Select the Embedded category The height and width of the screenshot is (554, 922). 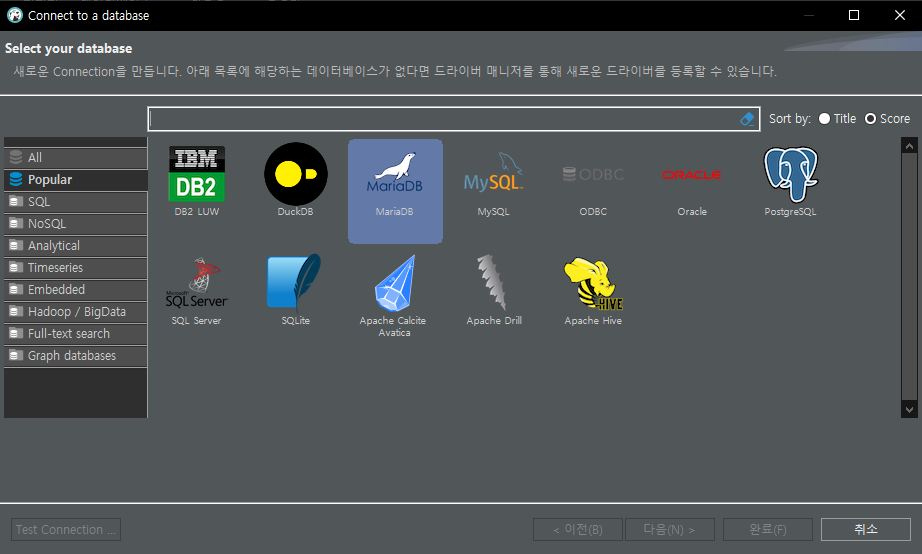pos(75,290)
